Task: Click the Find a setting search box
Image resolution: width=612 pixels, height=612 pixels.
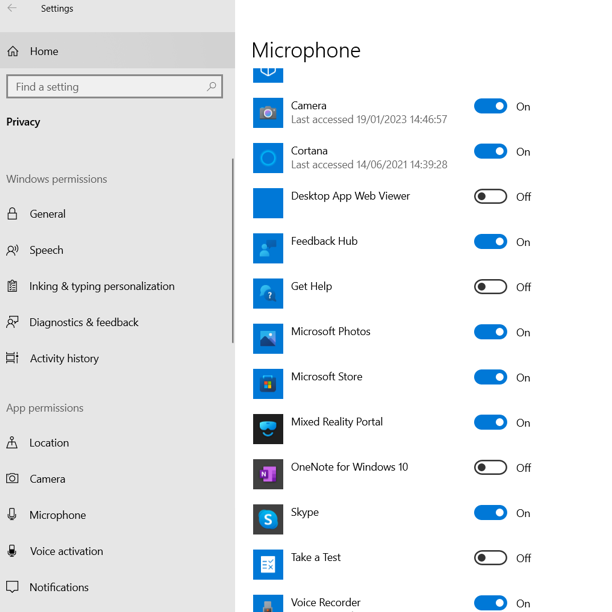Action: coord(114,86)
